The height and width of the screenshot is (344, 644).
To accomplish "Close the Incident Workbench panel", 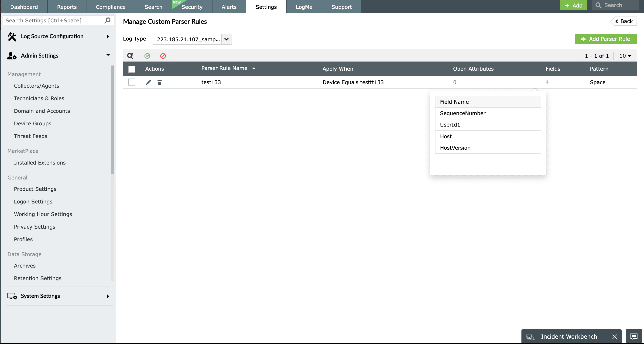I will tap(614, 337).
